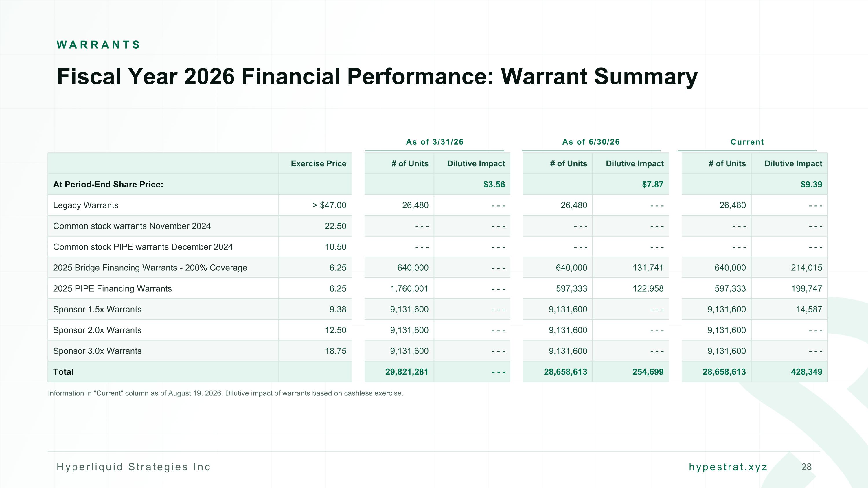Click the 199,747 dilutive impact value

(807, 289)
